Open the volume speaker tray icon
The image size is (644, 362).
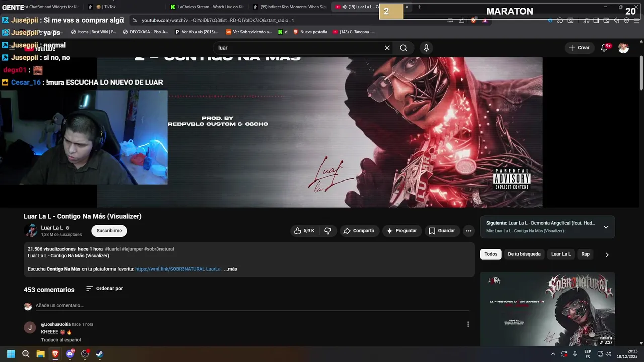[608, 354]
